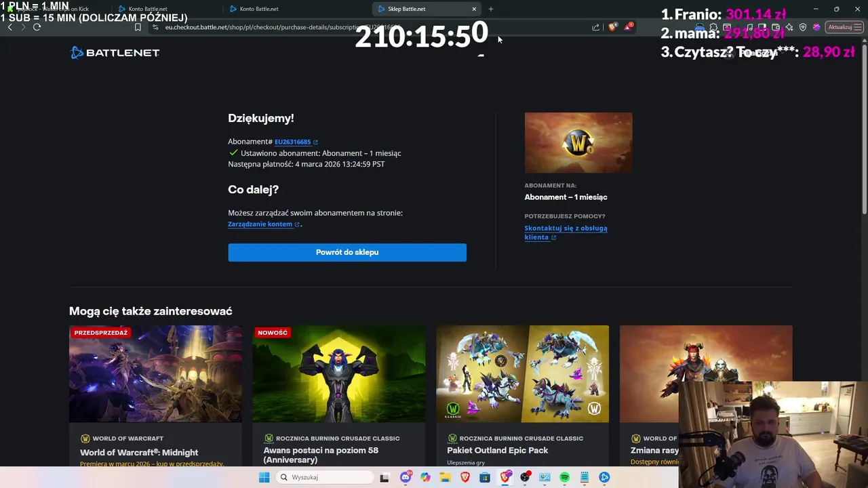The height and width of the screenshot is (488, 868).
Task: Open Spotify from the taskbar
Action: click(x=564, y=477)
